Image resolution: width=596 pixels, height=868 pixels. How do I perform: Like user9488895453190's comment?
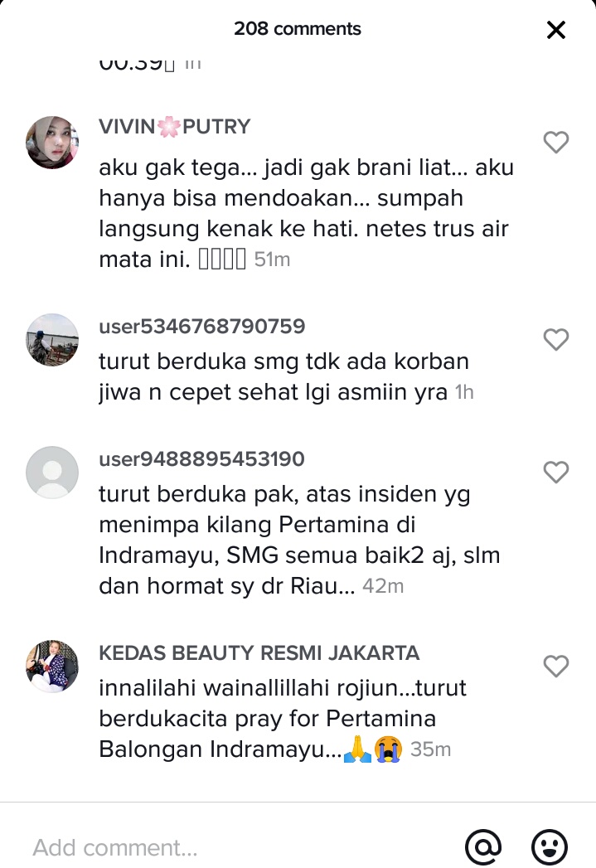pyautogui.click(x=555, y=473)
